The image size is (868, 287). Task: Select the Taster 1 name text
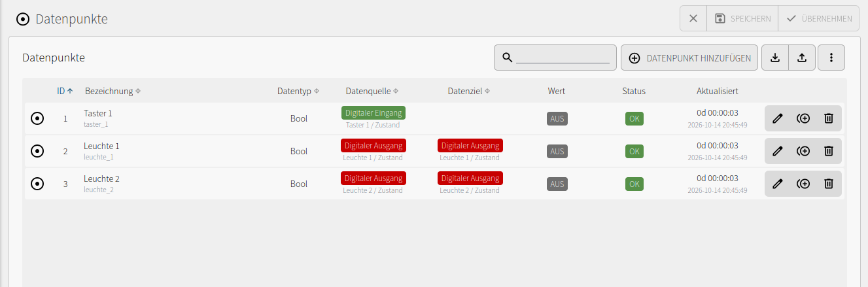pyautogui.click(x=98, y=113)
